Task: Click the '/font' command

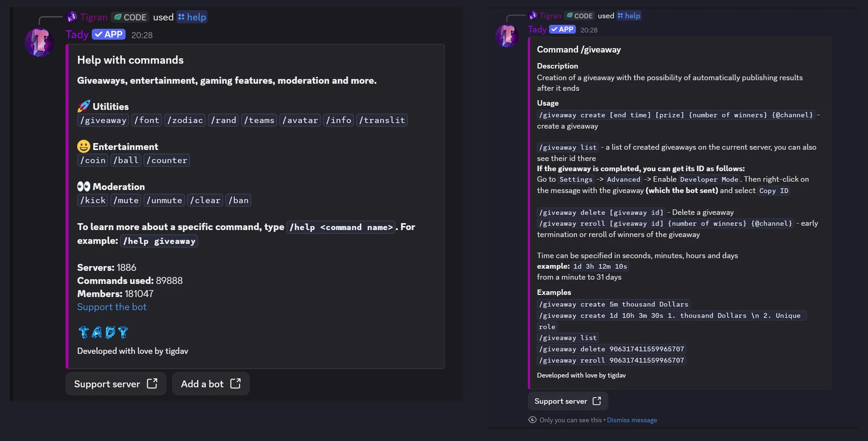Action: tap(147, 120)
